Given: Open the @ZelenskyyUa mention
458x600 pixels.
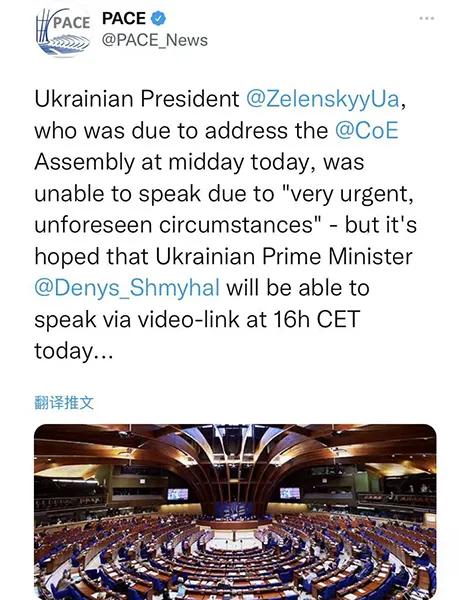Looking at the screenshot, I should point(323,99).
